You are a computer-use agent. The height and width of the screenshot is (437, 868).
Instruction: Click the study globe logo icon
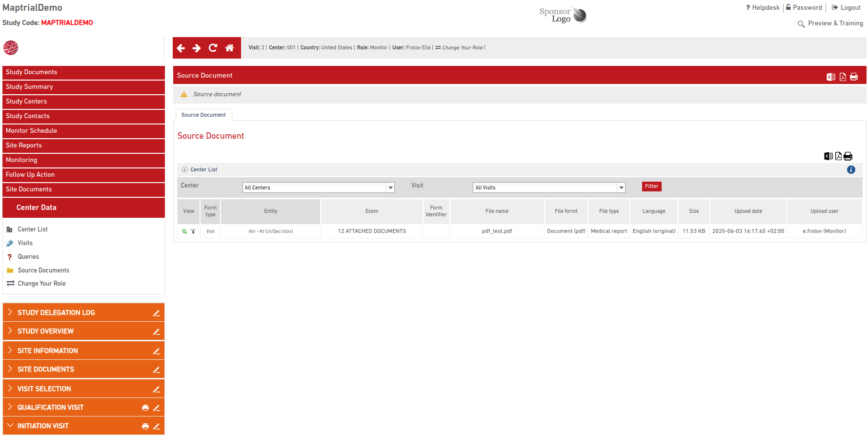11,48
